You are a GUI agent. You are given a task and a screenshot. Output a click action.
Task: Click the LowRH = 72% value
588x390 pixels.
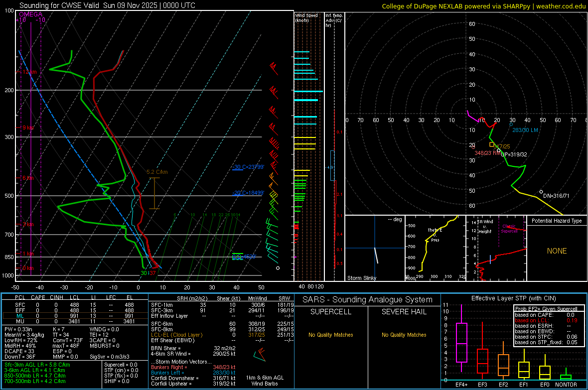pyautogui.click(x=20, y=340)
